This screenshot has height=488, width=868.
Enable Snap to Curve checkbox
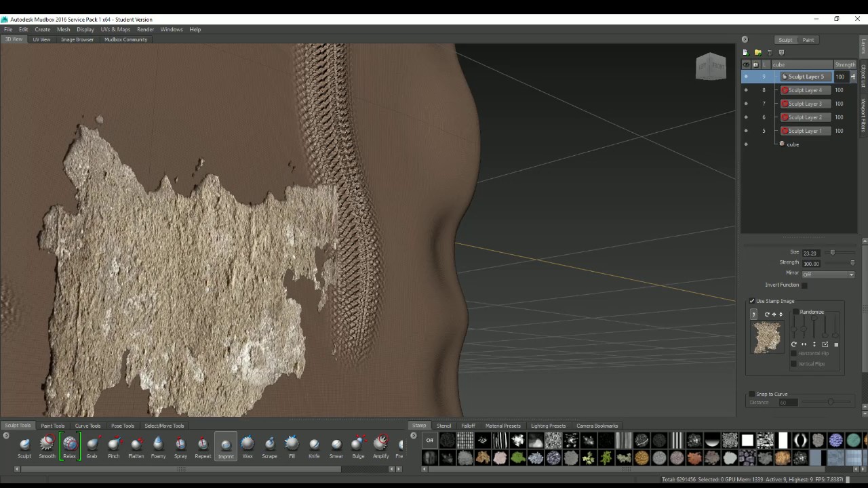(752, 394)
